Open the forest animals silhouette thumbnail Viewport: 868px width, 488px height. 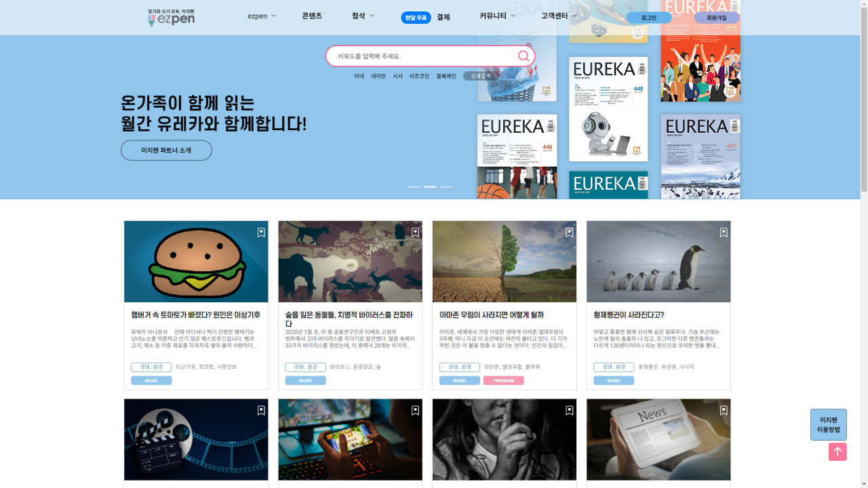tap(350, 262)
